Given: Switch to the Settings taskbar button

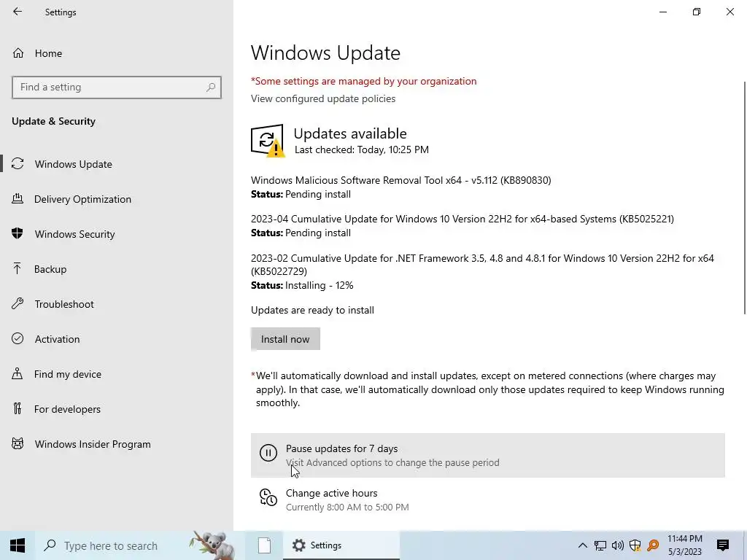Looking at the screenshot, I should click(341, 545).
